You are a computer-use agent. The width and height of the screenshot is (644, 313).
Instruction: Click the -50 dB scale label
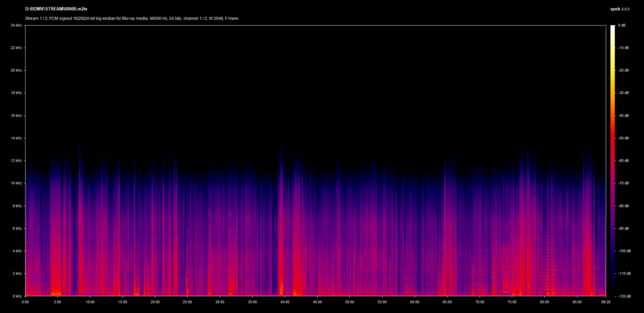pyautogui.click(x=624, y=138)
